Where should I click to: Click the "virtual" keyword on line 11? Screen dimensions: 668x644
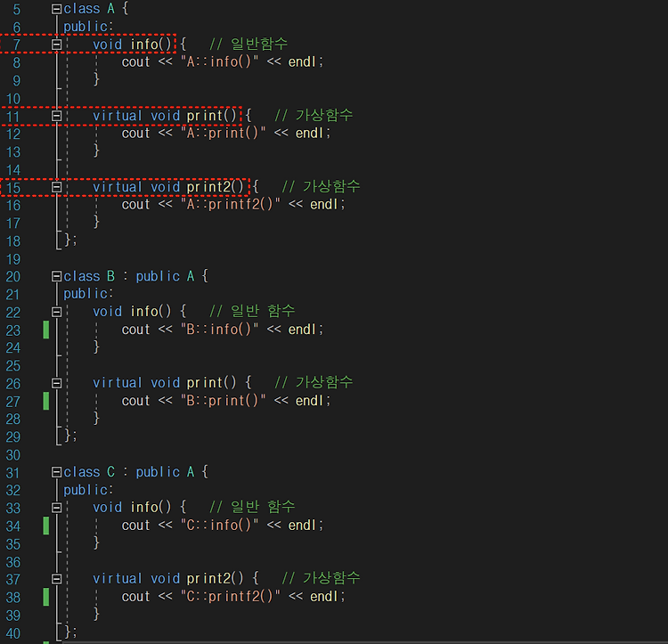pyautogui.click(x=118, y=116)
